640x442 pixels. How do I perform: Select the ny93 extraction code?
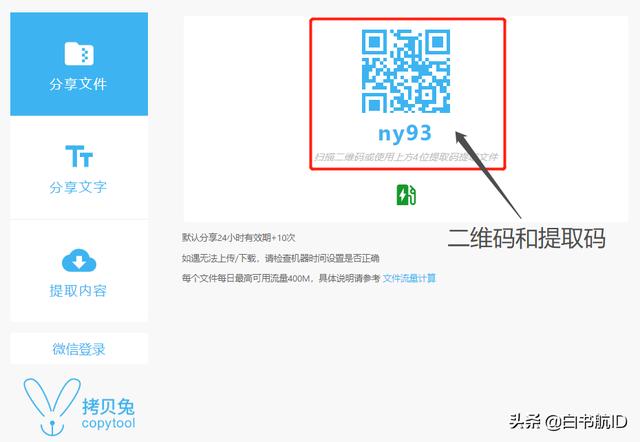pos(404,133)
